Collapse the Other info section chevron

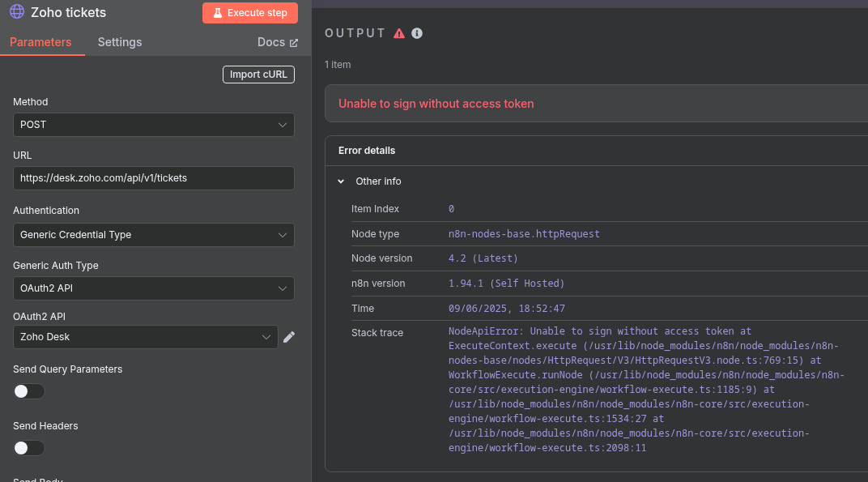[341, 181]
